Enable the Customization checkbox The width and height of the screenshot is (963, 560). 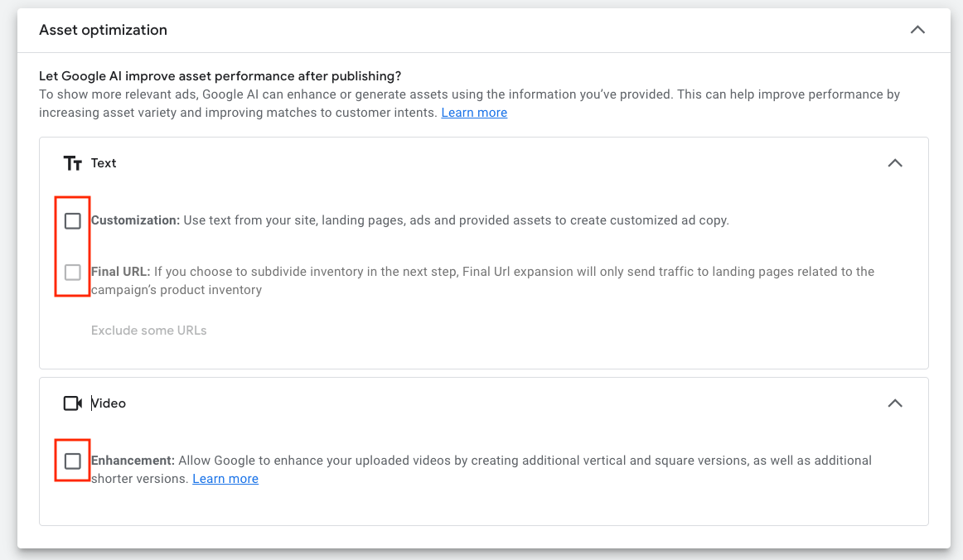coord(73,221)
